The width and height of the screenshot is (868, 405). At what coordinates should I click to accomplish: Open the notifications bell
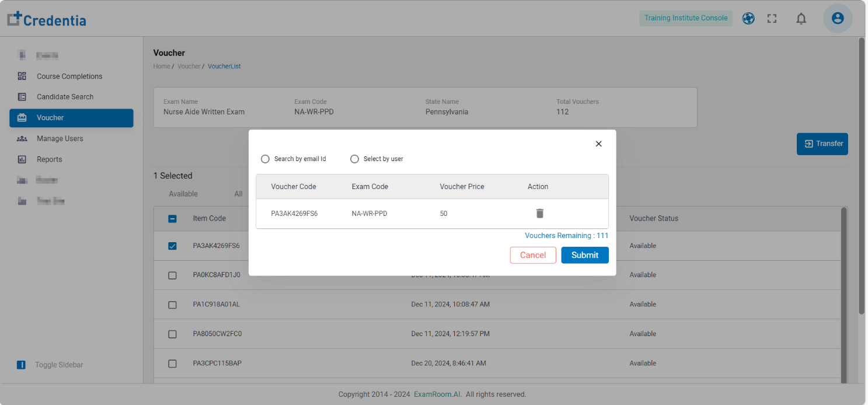801,19
